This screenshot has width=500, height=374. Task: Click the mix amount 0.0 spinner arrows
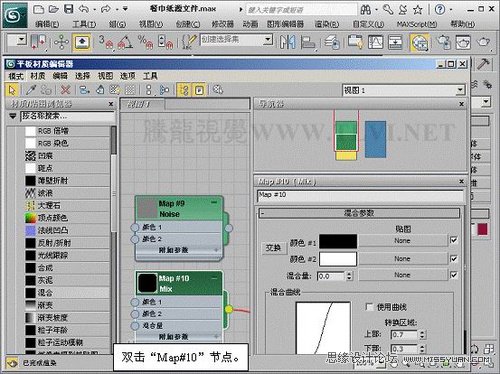(x=349, y=276)
